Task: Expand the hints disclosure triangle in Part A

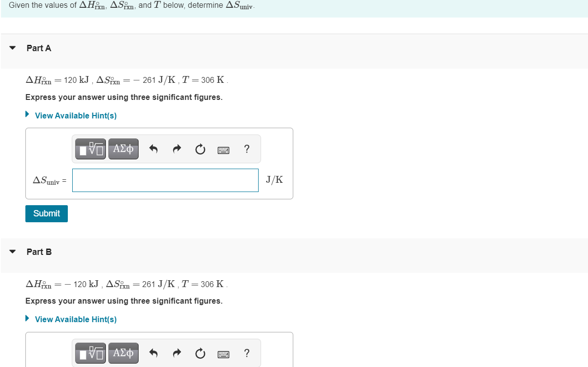Action: pyautogui.click(x=27, y=114)
